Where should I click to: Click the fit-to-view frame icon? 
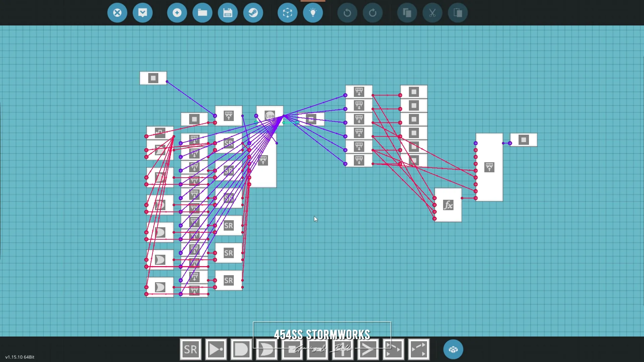pos(287,13)
